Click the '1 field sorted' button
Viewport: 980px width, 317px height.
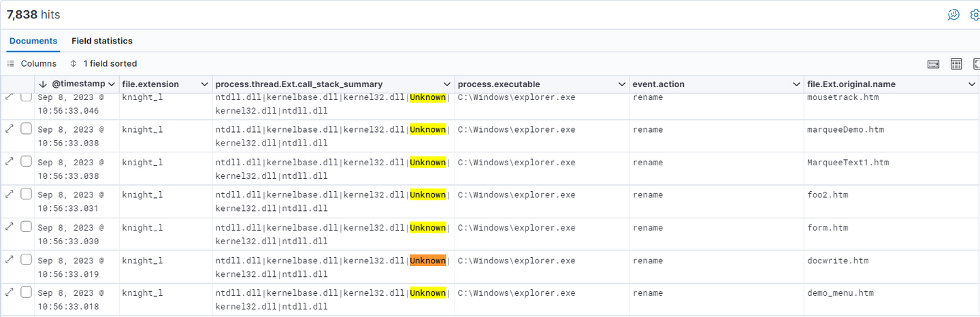(x=103, y=63)
